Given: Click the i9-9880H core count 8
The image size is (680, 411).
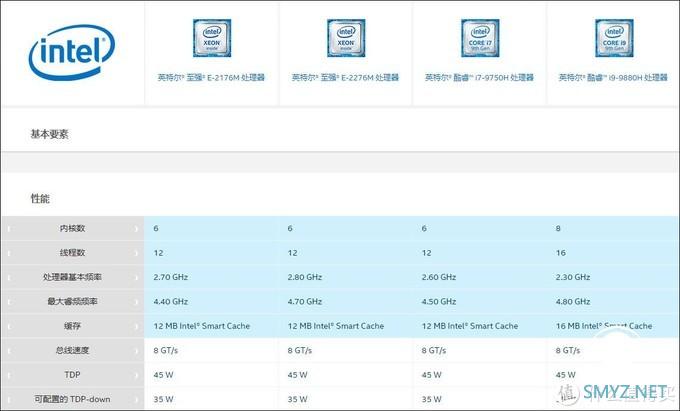Looking at the screenshot, I should [x=558, y=228].
